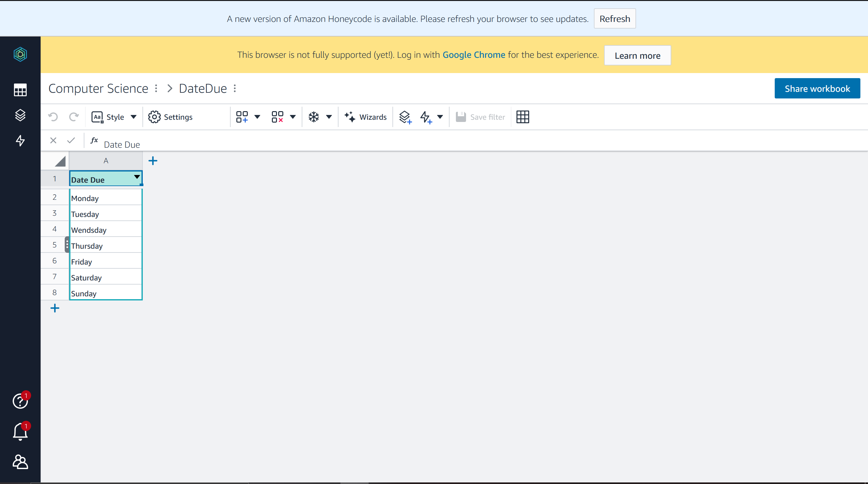Viewport: 868px width, 484px height.
Task: Select the Thursday cell
Action: [x=105, y=245]
